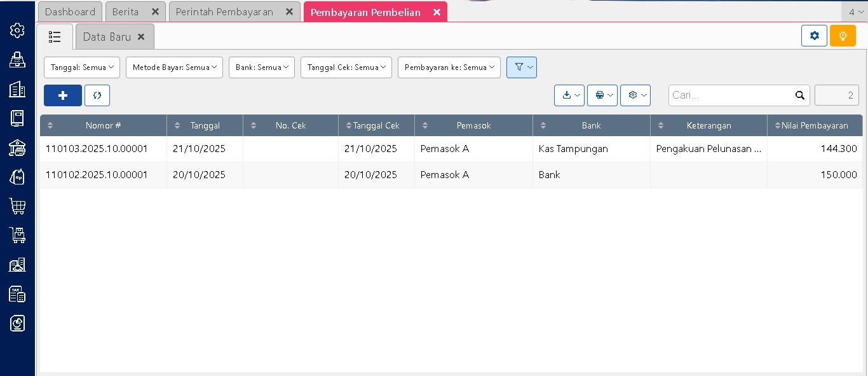Click the search magnifier icon
The width and height of the screenshot is (868, 376).
799,95
